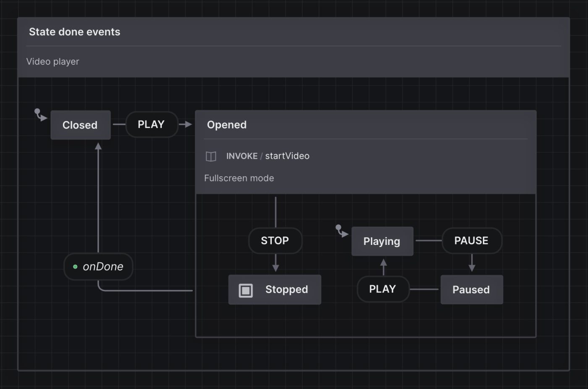This screenshot has width=588, height=389.
Task: Click the STOP event label
Action: pos(275,240)
